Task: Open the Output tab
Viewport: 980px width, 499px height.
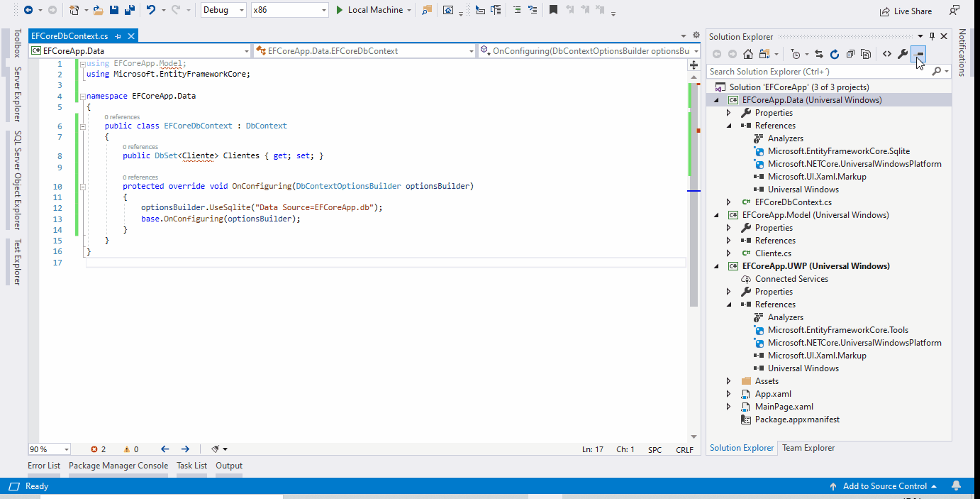Action: point(229,466)
